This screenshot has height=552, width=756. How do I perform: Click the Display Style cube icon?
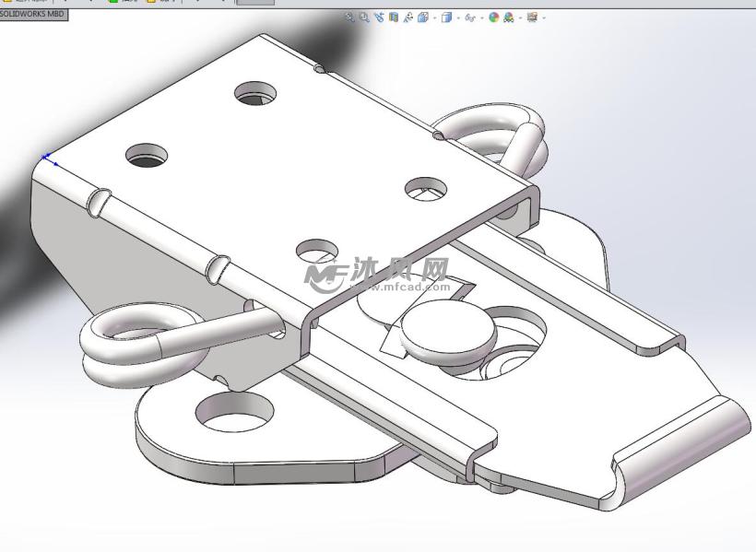[445, 17]
